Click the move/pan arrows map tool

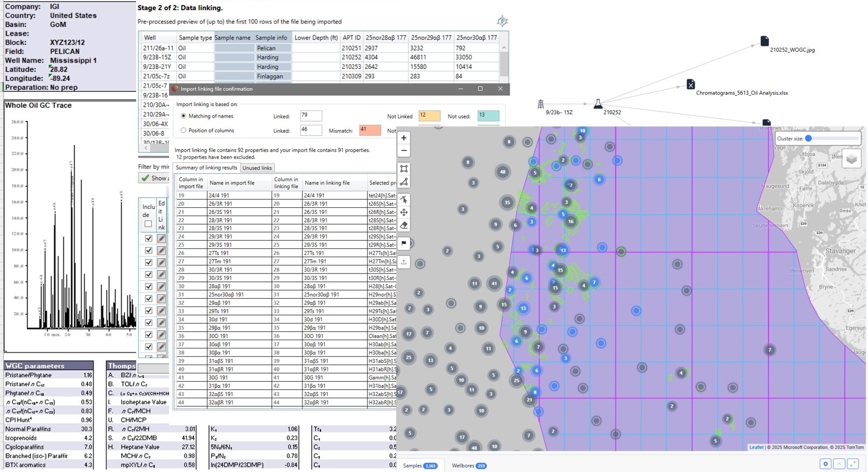(x=404, y=212)
